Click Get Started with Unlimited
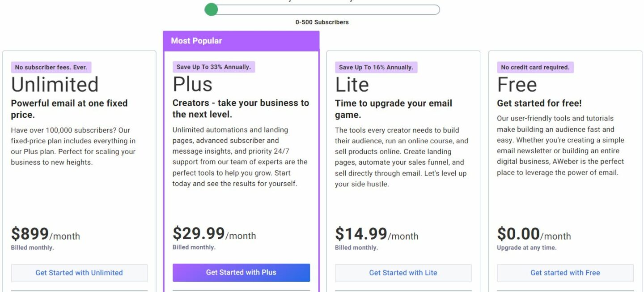The height and width of the screenshot is (292, 644). (x=79, y=272)
